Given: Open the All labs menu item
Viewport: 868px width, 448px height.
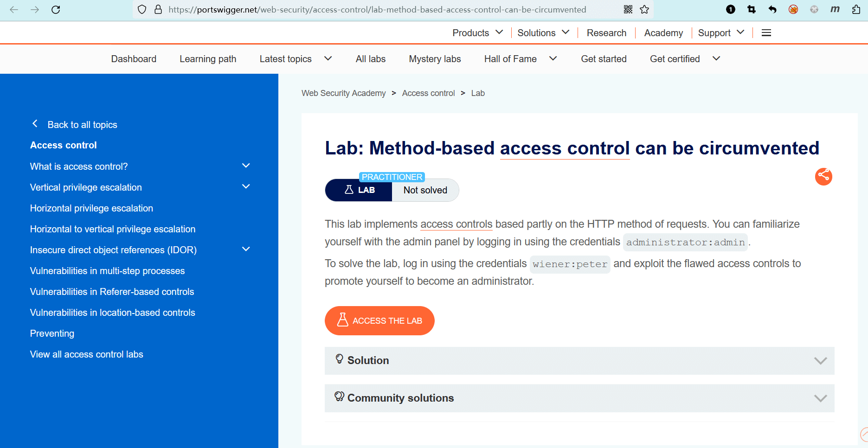Looking at the screenshot, I should (371, 59).
